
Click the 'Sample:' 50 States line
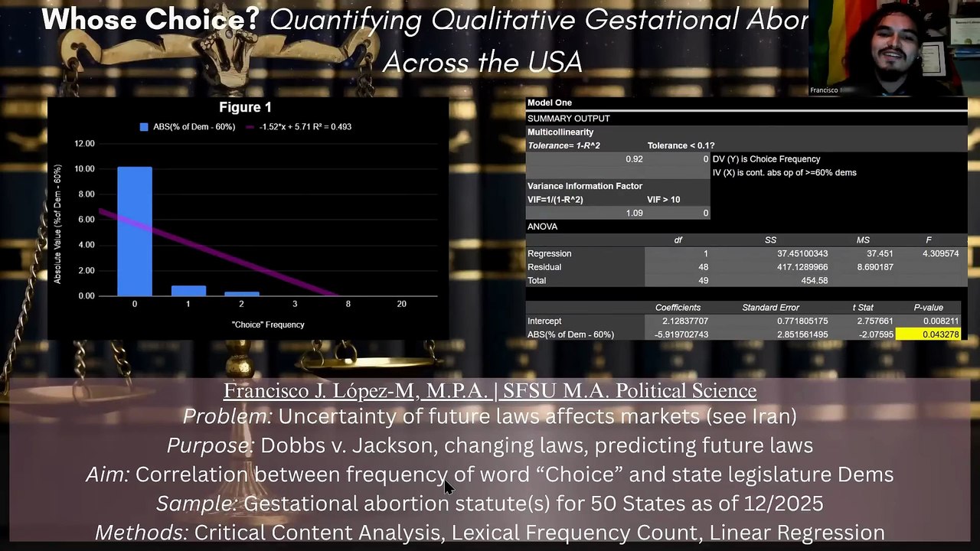[x=490, y=504]
